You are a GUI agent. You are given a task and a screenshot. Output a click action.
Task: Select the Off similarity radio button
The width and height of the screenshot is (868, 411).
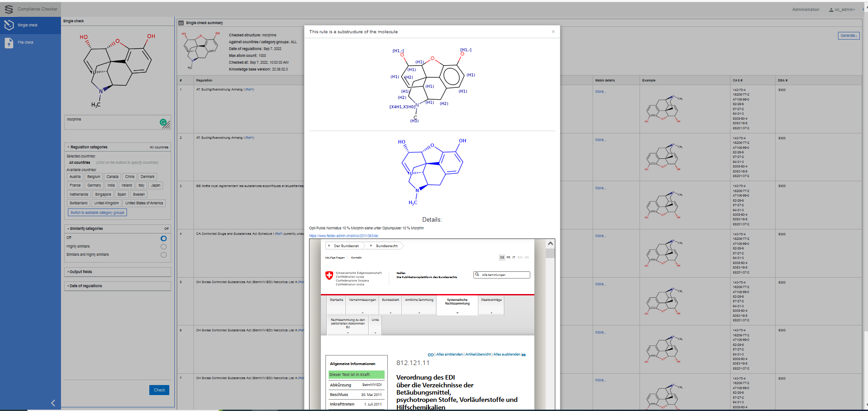pos(163,238)
